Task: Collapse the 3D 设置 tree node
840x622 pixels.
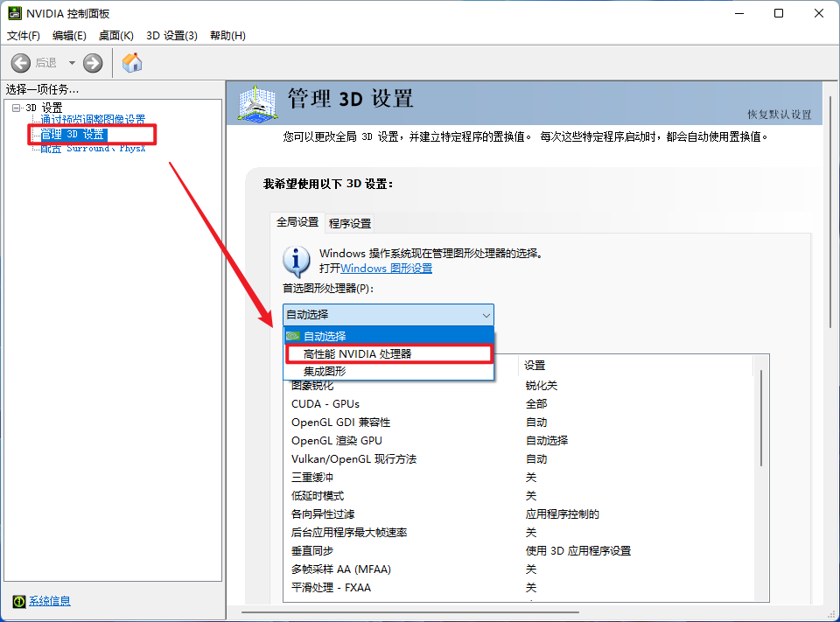Action: point(16,108)
